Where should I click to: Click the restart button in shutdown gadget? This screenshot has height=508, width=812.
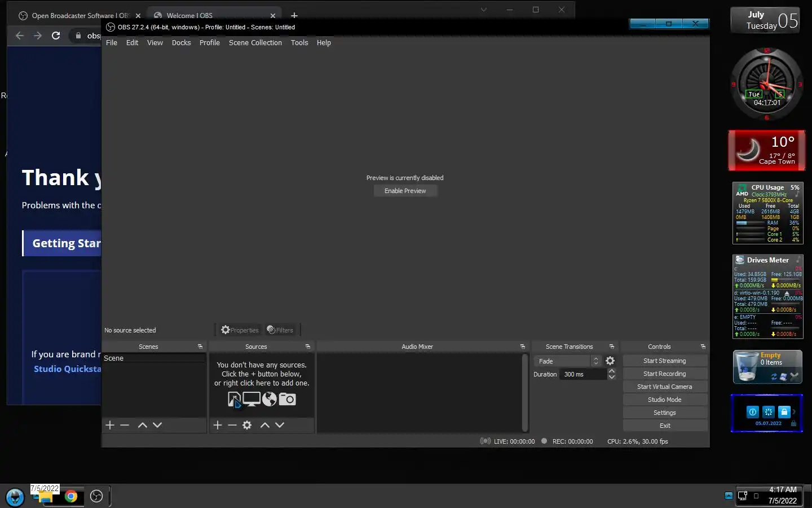click(768, 412)
